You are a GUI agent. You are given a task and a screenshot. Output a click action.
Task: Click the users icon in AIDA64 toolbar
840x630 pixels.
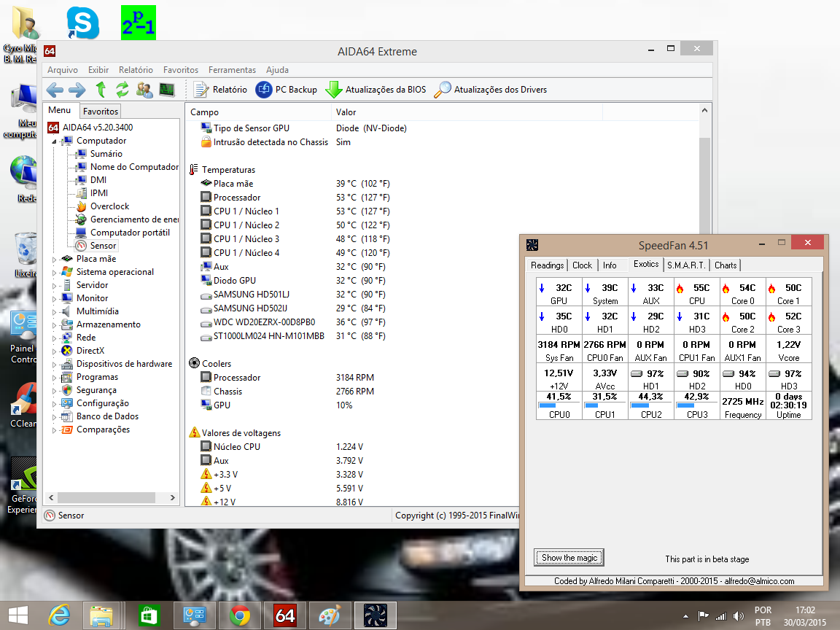click(x=144, y=90)
